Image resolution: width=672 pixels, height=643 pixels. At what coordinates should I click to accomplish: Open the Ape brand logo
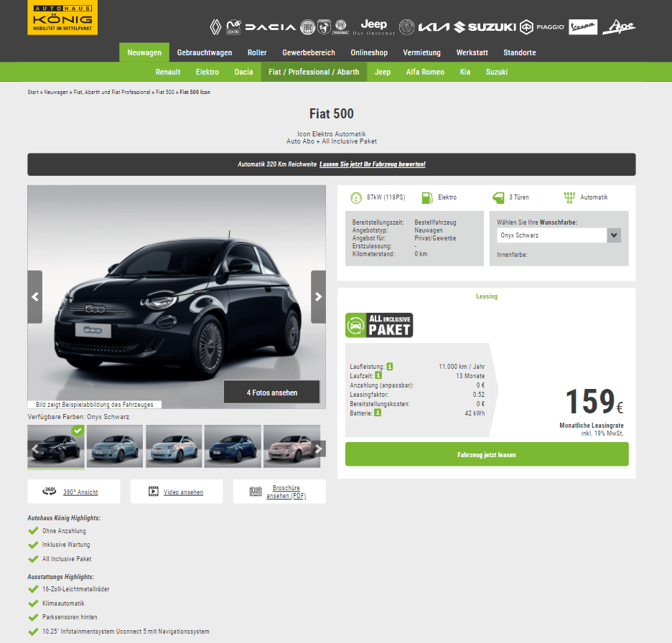(x=619, y=27)
